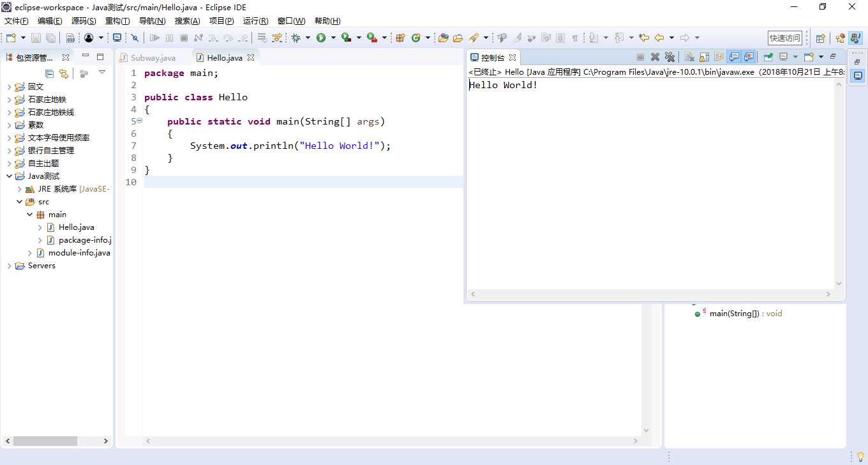Click the New file wizard icon

[x=11, y=38]
